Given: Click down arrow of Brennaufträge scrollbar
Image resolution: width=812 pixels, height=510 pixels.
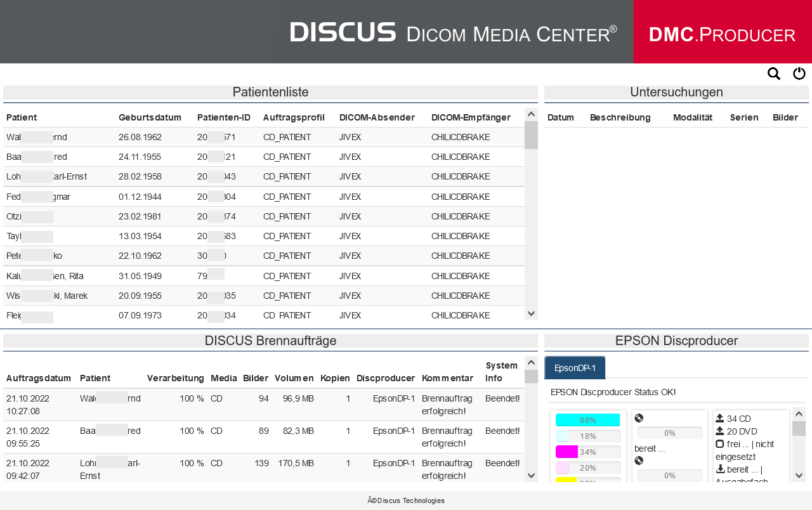Looking at the screenshot, I should [x=531, y=475].
